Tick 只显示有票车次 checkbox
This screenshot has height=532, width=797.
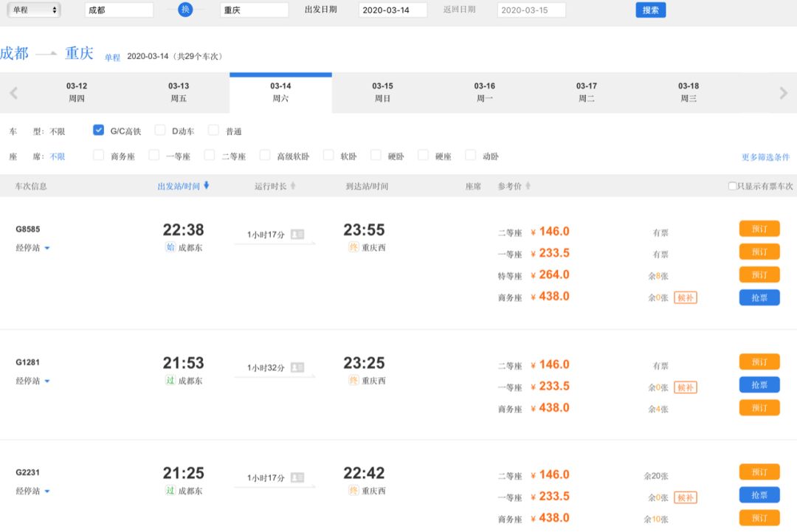732,187
